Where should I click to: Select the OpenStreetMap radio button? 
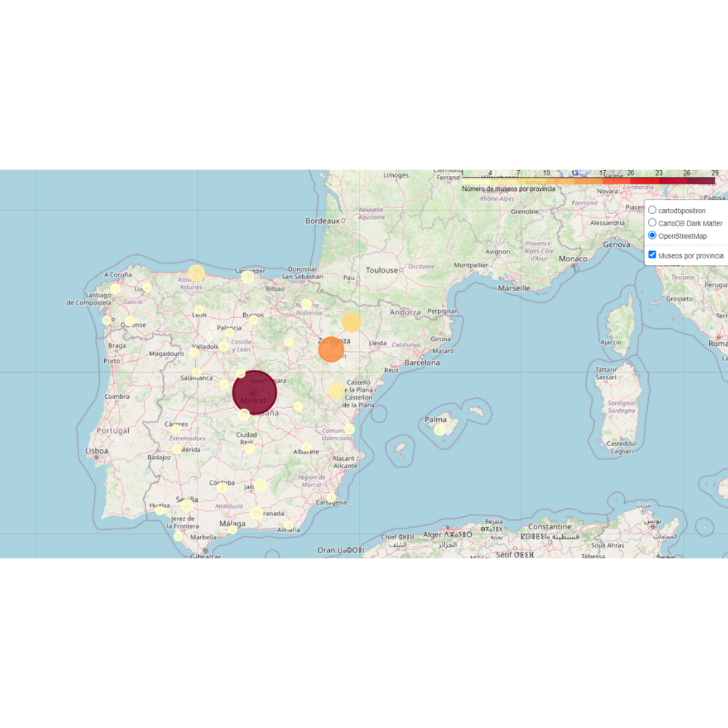(x=652, y=235)
